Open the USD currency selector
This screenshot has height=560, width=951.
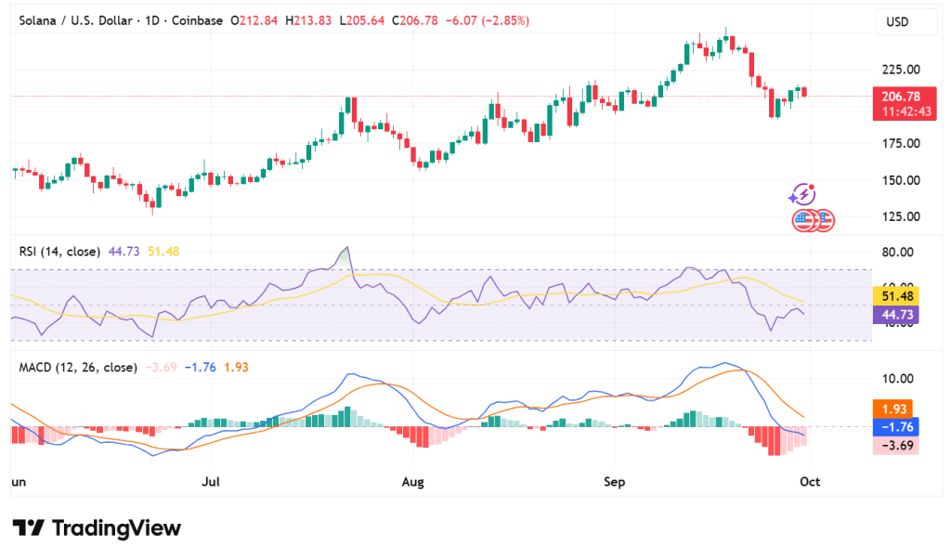tap(897, 21)
